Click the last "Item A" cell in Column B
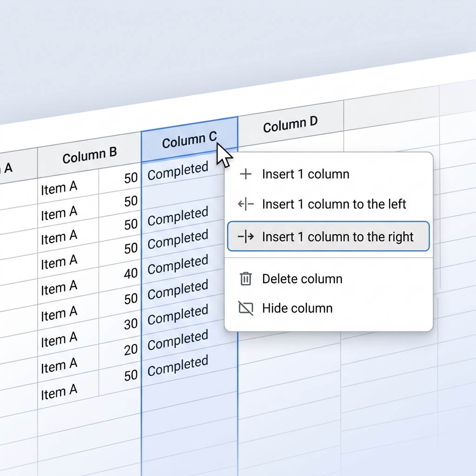 click(68, 392)
